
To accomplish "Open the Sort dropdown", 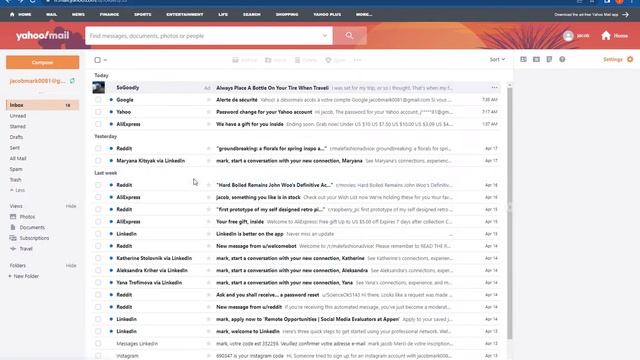I will tap(497, 60).
